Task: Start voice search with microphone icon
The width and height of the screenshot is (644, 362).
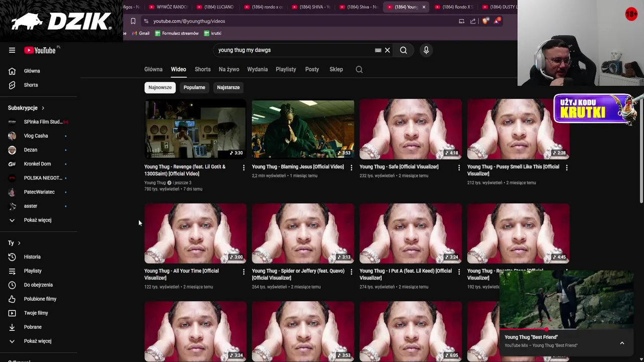Action: coord(426,50)
